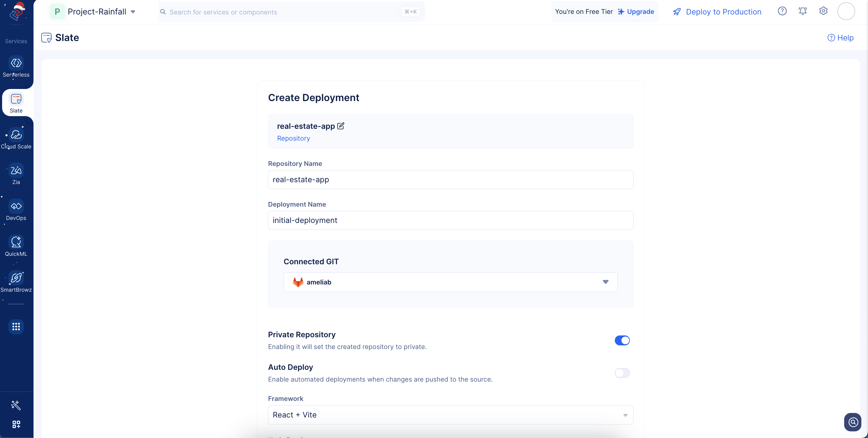868x438 pixels.
Task: Click the Repository link under real-estate-app
Action: 293,138
